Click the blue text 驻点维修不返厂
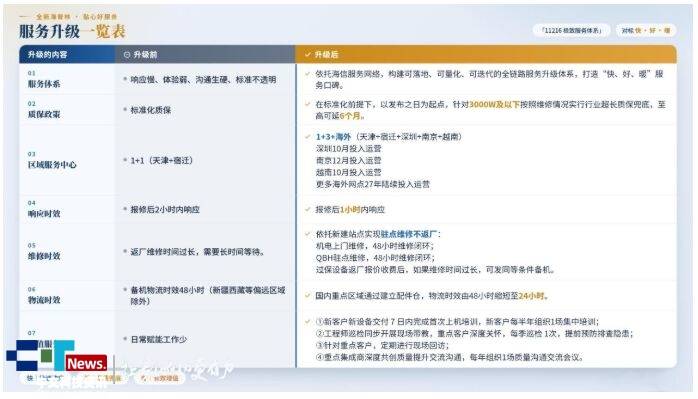This screenshot has height=399, width=698. point(410,234)
